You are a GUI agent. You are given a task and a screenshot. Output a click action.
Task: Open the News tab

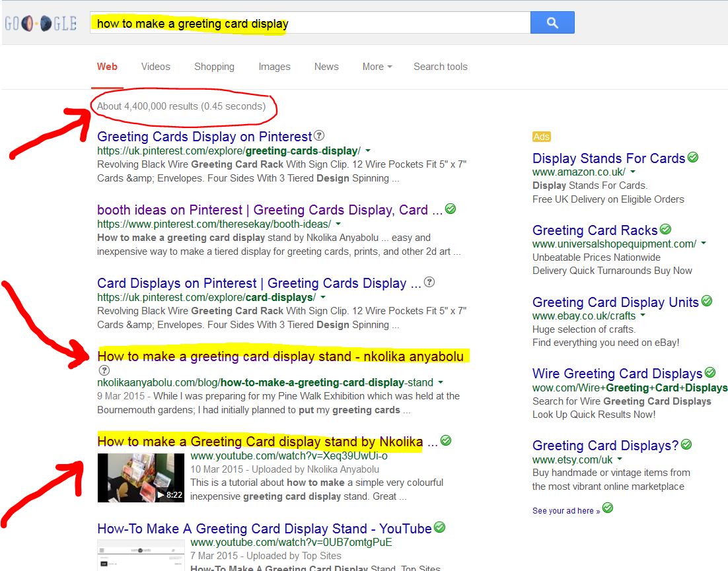326,66
